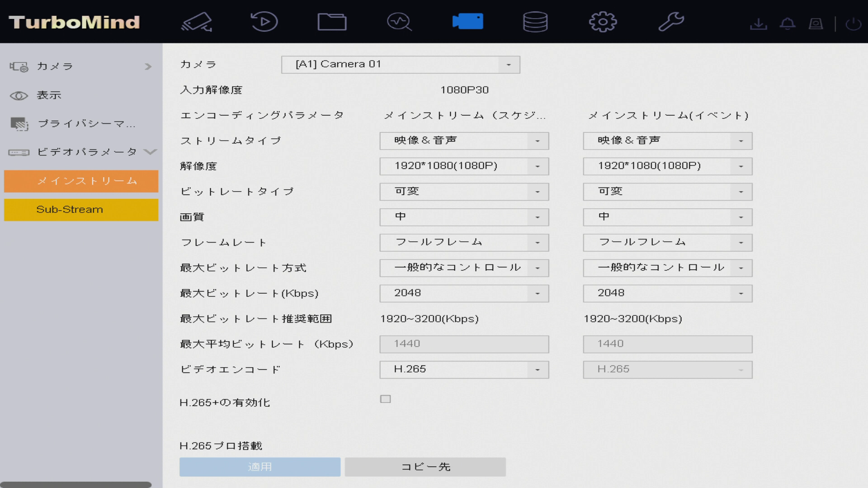Enable the H.265+ checkbox
Image resolution: width=868 pixels, height=488 pixels.
click(x=385, y=399)
